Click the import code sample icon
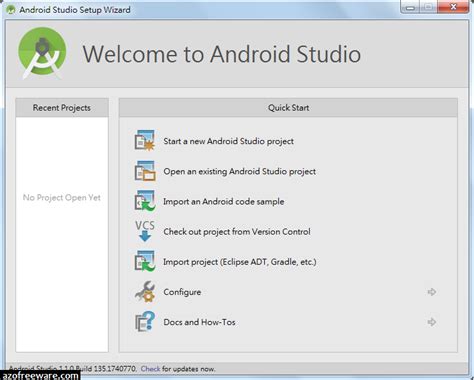 [145, 201]
